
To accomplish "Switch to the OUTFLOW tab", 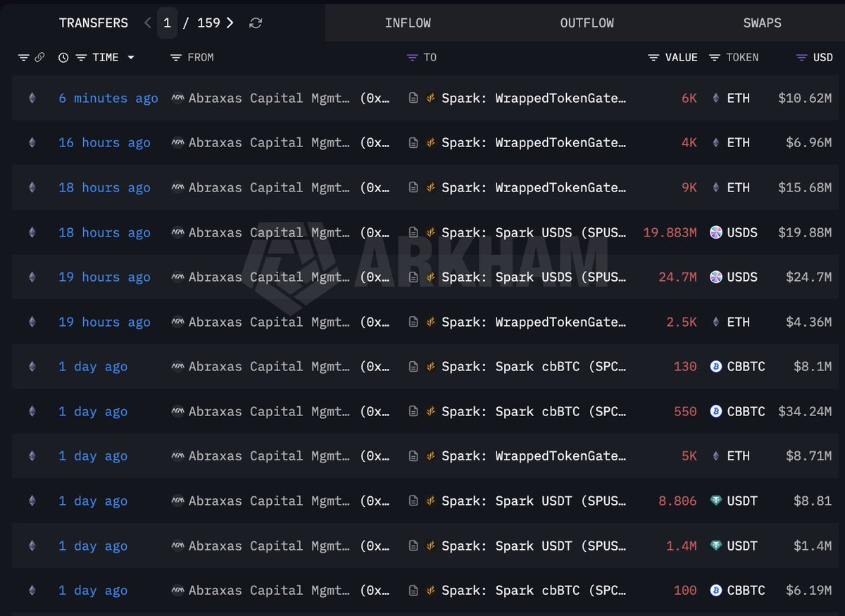I will (x=587, y=23).
